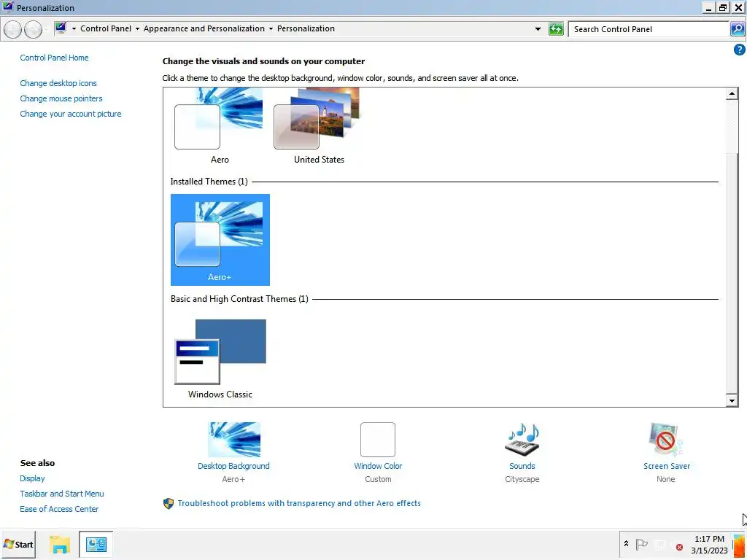The height and width of the screenshot is (560, 747).
Task: Apply the Windows Classic theme
Action: [x=220, y=358]
